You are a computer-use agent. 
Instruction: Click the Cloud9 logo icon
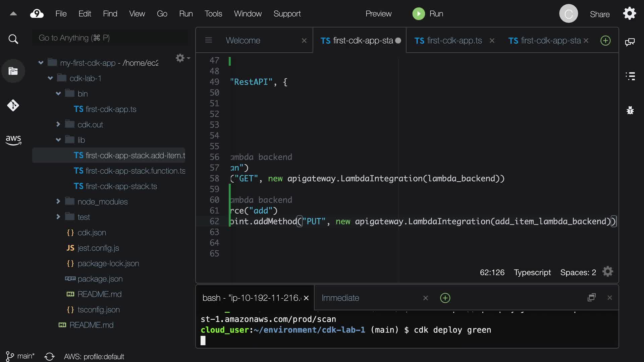(x=37, y=14)
